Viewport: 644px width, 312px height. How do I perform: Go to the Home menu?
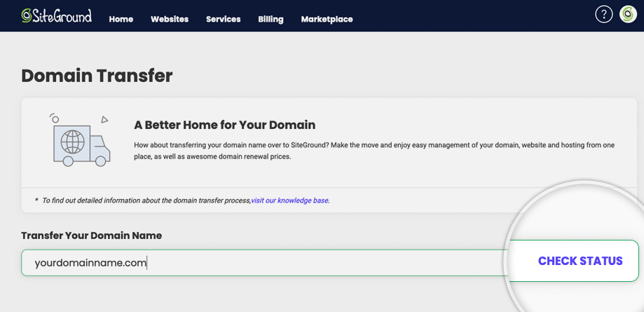[121, 20]
